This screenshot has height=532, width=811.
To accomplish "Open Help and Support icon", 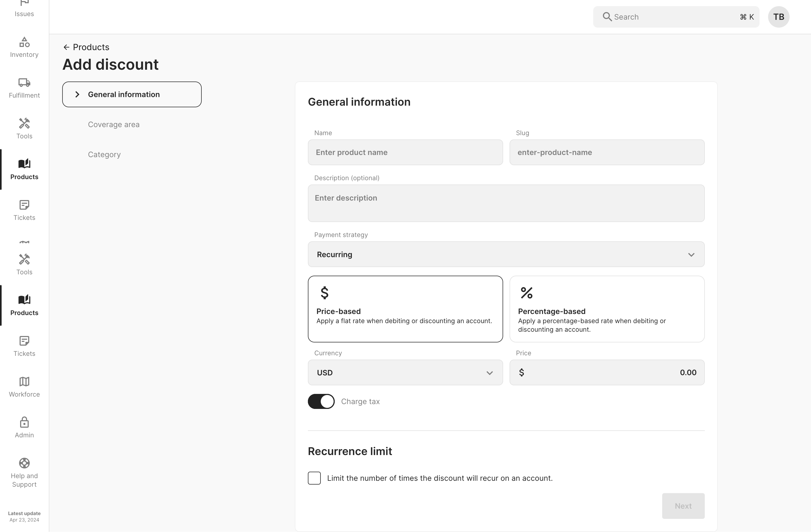I will tap(24, 463).
